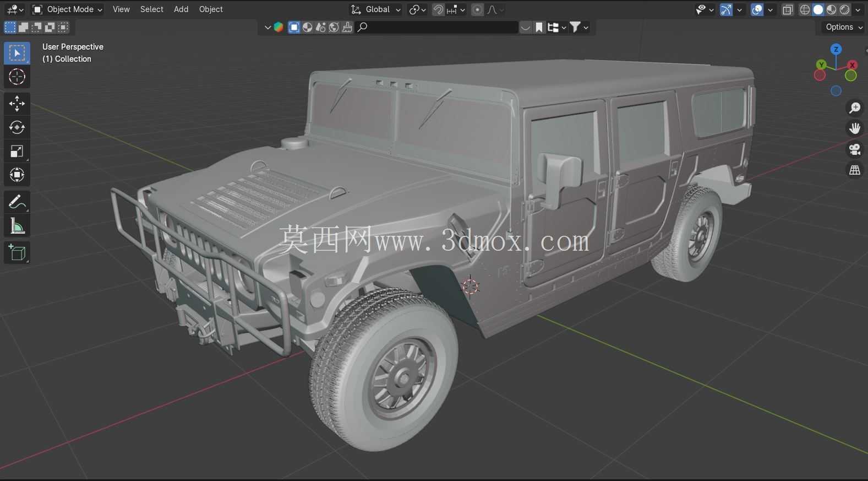Viewport: 868px width, 481px height.
Task: Expand shading options arrow
Action: 858,9
